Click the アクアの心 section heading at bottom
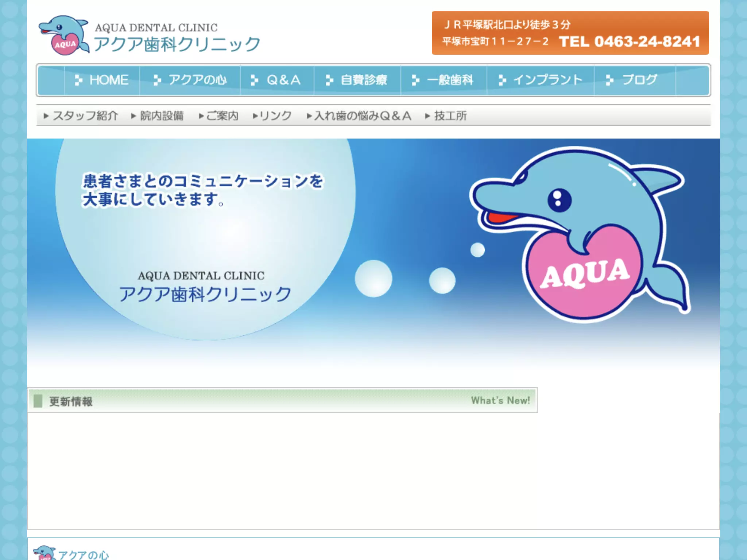The image size is (747, 560). pyautogui.click(x=84, y=555)
